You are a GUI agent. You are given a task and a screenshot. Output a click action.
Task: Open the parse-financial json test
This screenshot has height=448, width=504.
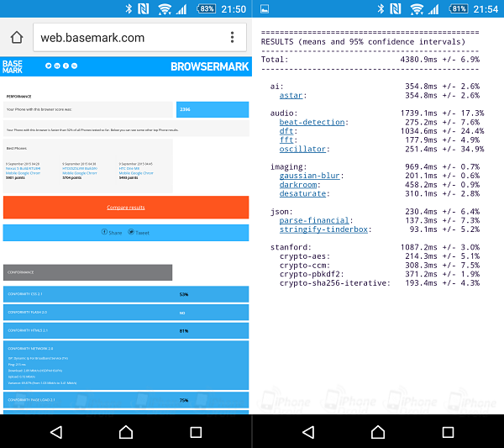click(314, 219)
